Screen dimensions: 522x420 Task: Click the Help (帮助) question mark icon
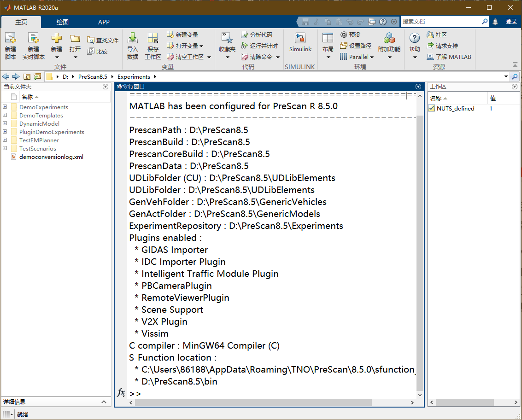pos(415,38)
